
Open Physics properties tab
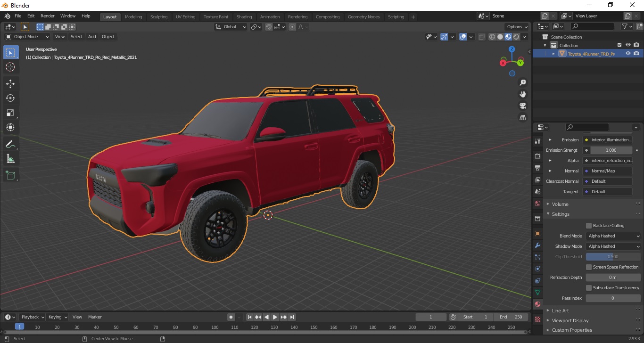coord(537,269)
